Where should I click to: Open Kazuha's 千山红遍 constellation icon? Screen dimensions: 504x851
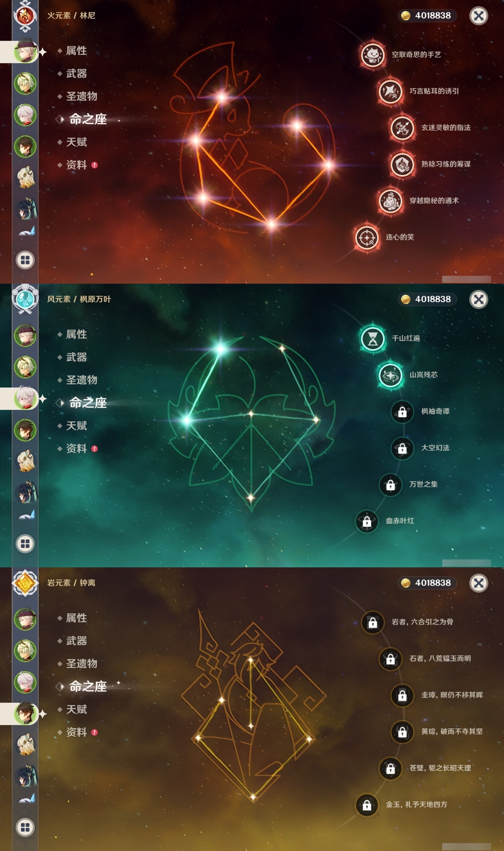pos(372,338)
